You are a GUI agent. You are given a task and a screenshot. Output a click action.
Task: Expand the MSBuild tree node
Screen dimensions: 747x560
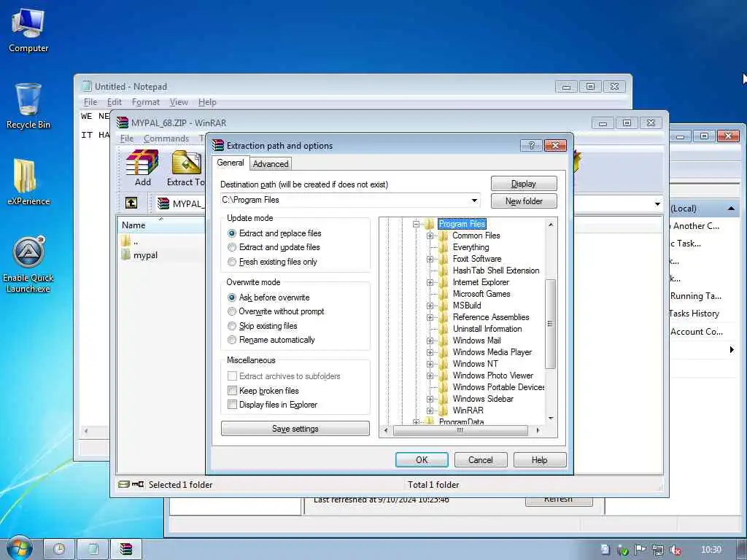point(430,306)
